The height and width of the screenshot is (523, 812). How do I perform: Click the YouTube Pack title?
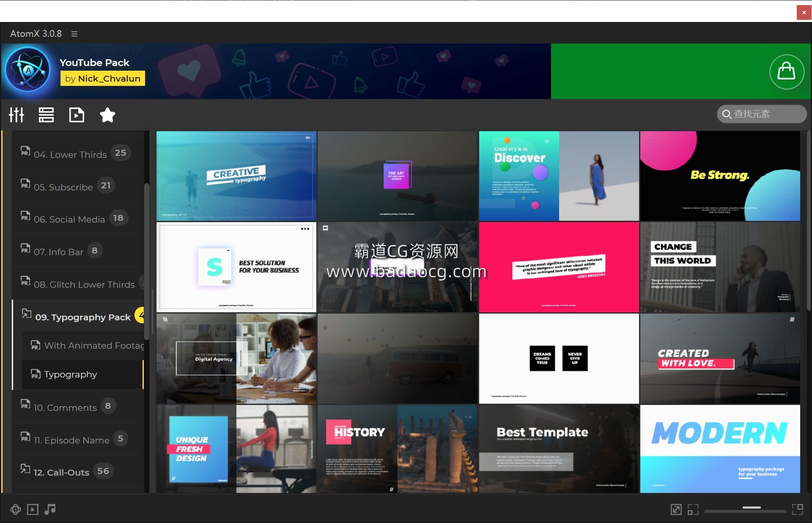[94, 63]
